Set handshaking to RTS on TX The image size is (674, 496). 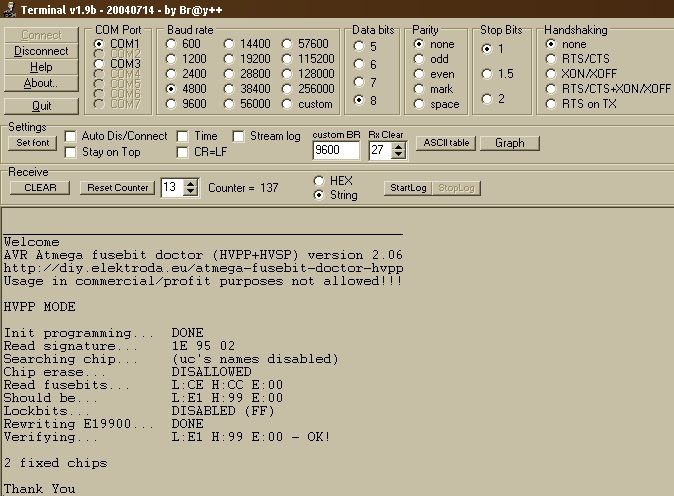click(551, 104)
